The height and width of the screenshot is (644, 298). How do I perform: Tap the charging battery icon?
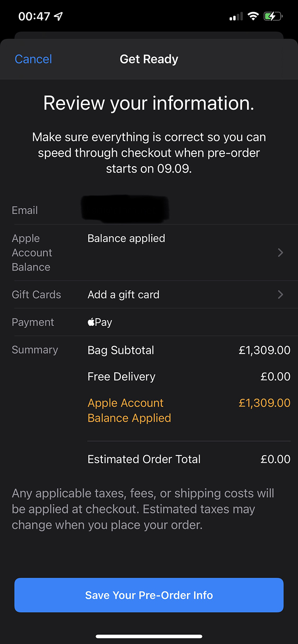(x=272, y=16)
